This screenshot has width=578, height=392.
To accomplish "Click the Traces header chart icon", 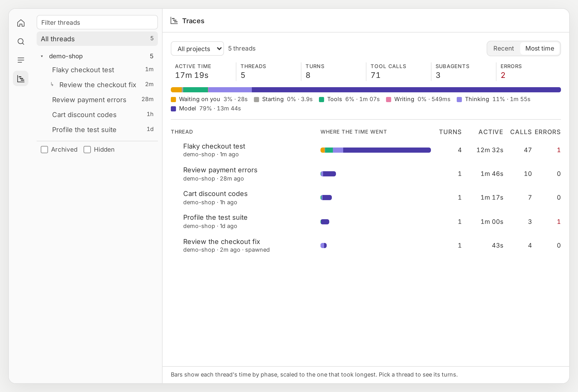I will point(174,21).
